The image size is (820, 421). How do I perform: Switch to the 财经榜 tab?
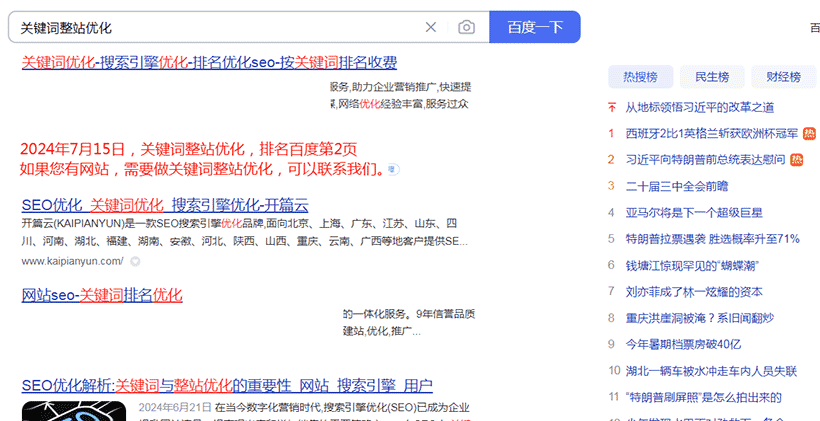[x=783, y=76]
